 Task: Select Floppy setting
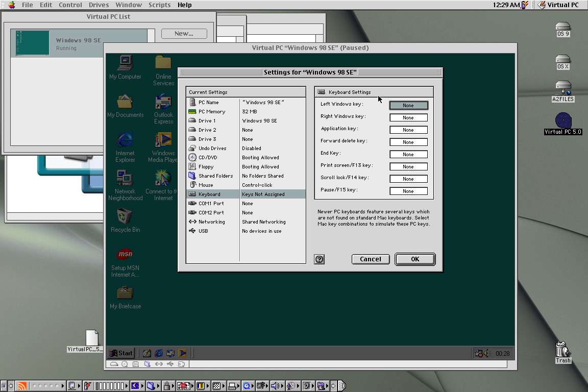246,167
